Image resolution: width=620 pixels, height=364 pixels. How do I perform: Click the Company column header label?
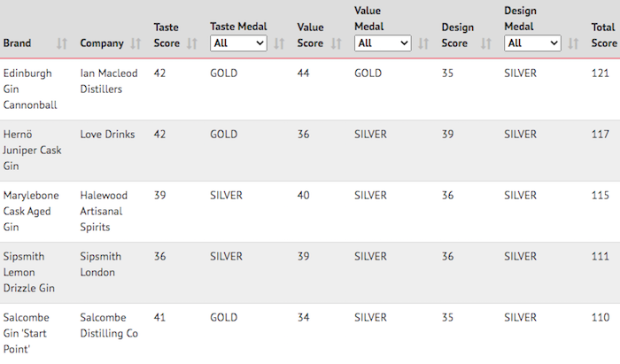coord(102,43)
